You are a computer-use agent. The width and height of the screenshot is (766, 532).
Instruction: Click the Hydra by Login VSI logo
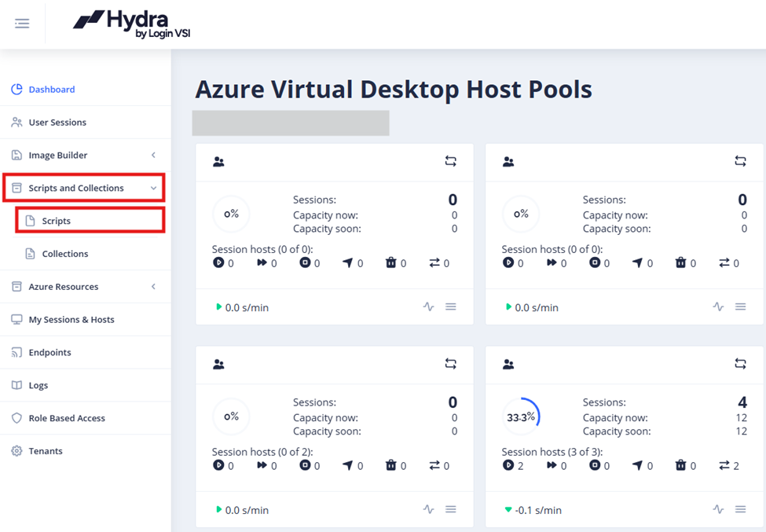(132, 24)
